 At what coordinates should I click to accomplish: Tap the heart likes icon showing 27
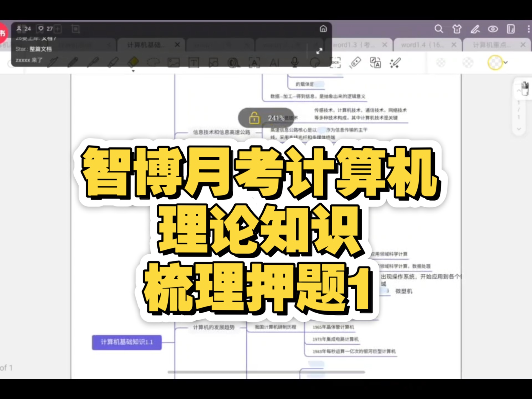pos(41,29)
